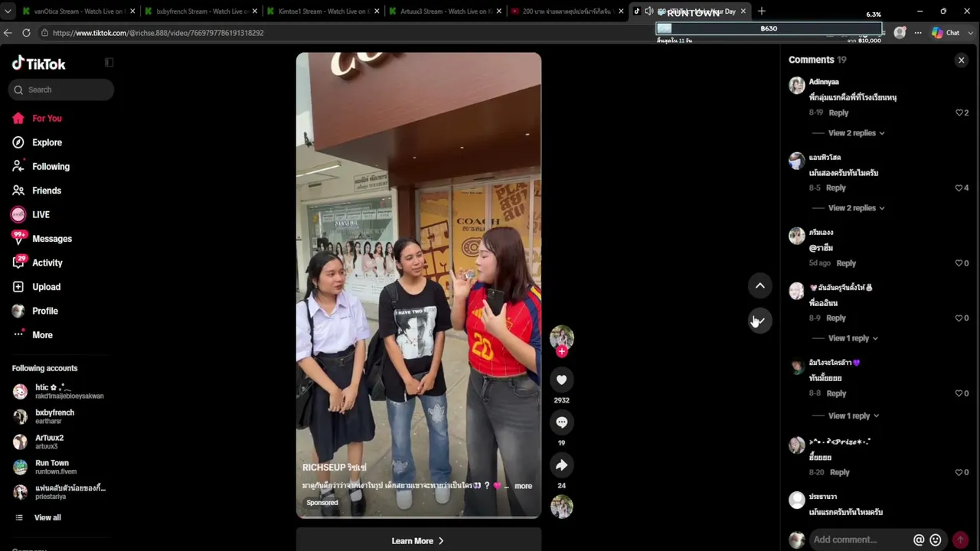Screen dimensions: 980x551
Task: Share the video with arrow icon
Action: pyautogui.click(x=561, y=465)
